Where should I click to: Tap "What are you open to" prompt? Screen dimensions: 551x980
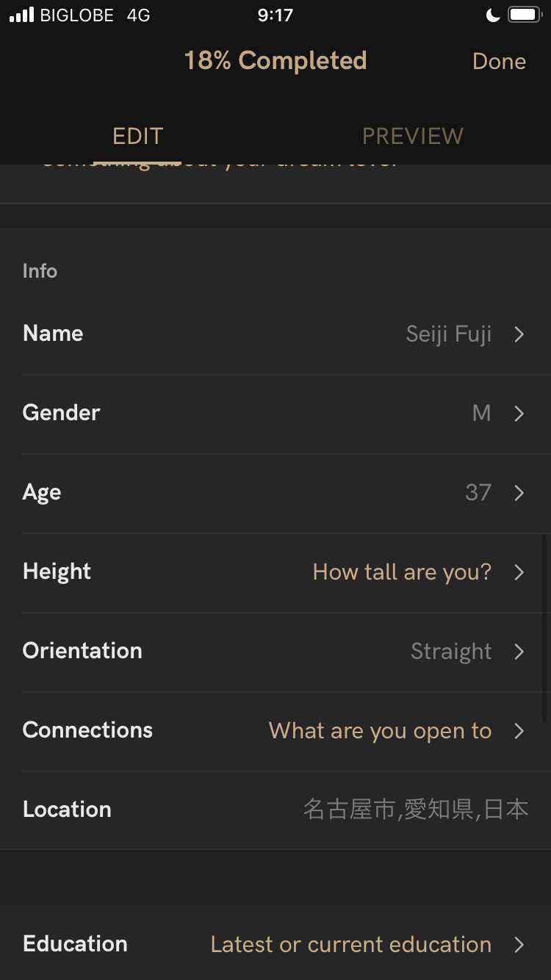[x=380, y=731]
